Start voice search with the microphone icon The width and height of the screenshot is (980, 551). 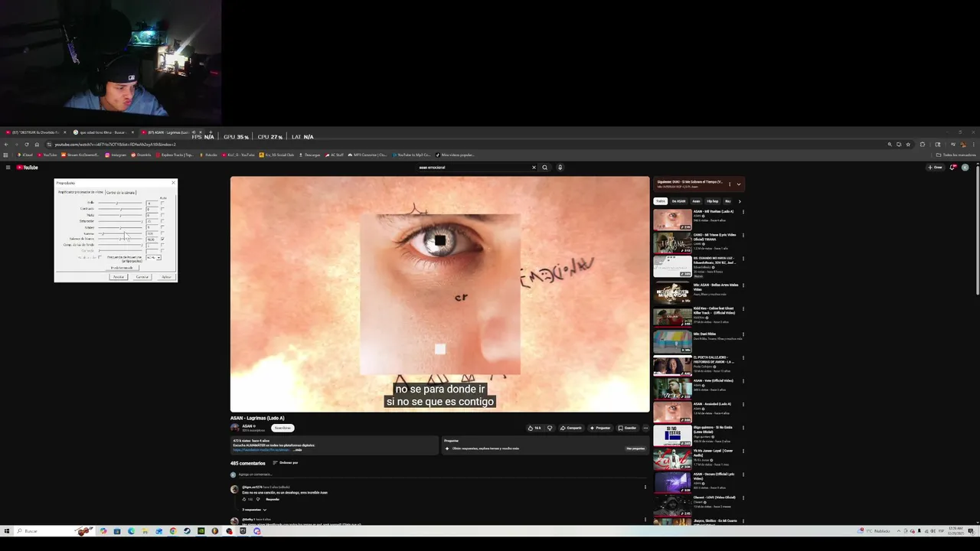560,167
